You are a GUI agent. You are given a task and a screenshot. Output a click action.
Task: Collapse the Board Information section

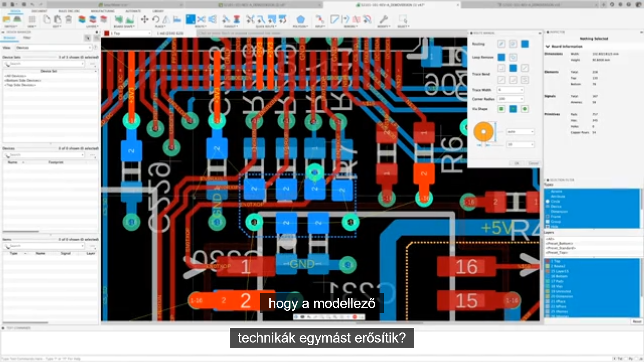pyautogui.click(x=548, y=47)
